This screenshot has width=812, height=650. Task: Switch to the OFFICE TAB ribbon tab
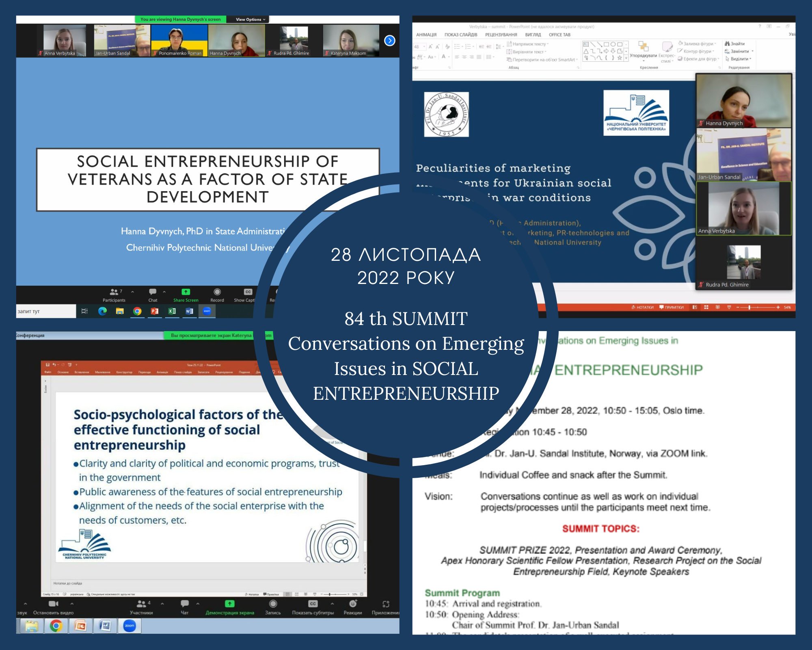(559, 35)
